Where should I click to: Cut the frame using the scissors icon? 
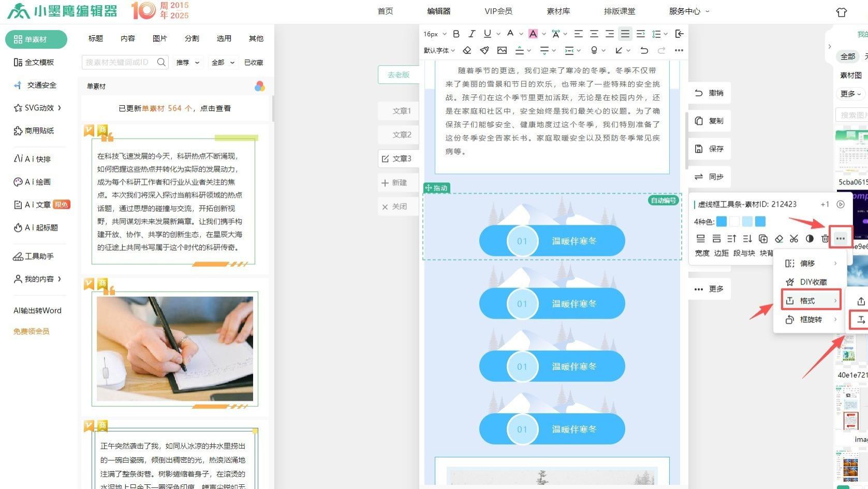click(x=795, y=239)
